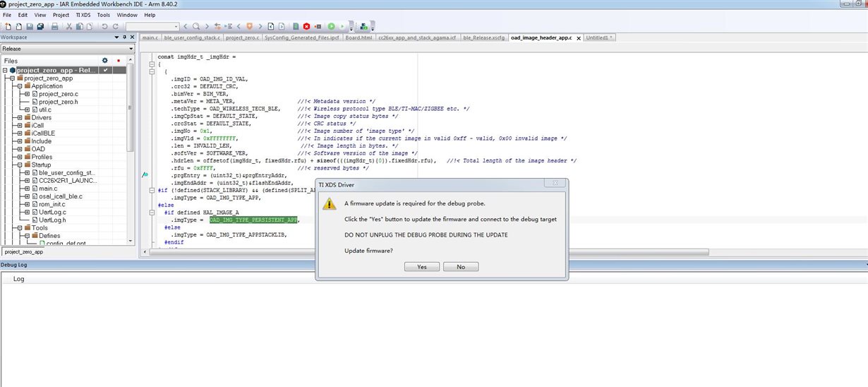Viewport: 868px width, 387px height.
Task: Click the Log column header in Debug Log
Action: coord(19,279)
